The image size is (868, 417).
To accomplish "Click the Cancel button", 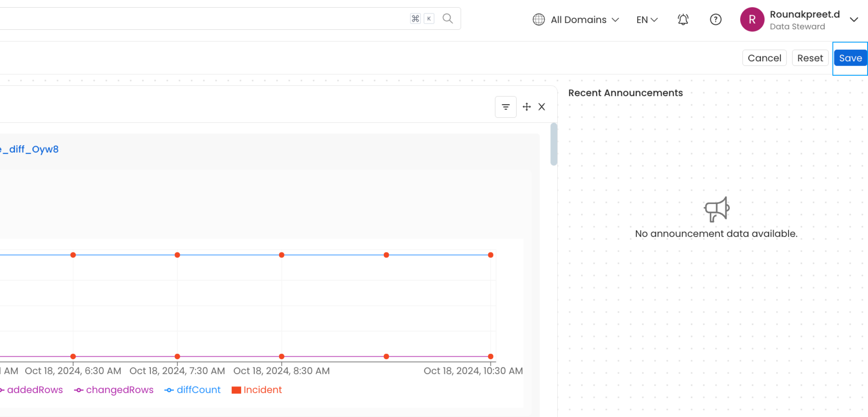I will click(x=764, y=58).
